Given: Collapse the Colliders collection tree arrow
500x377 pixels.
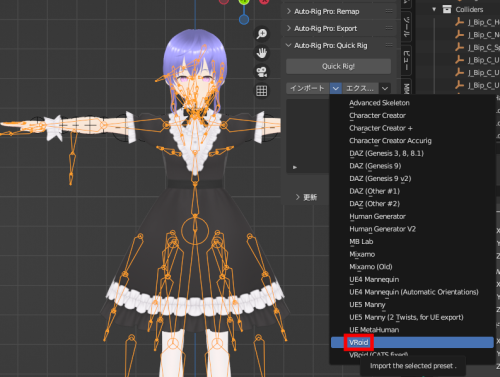Looking at the screenshot, I should point(434,9).
